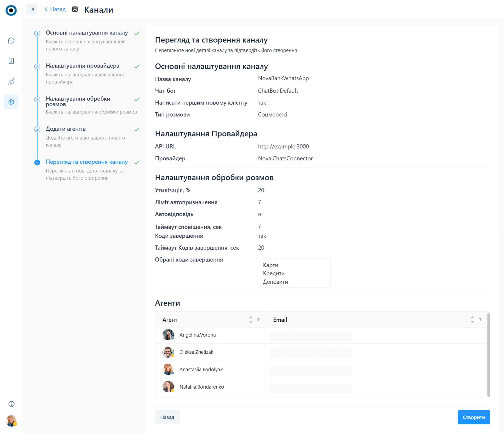Go to step 1 basic channel settings

87,33
